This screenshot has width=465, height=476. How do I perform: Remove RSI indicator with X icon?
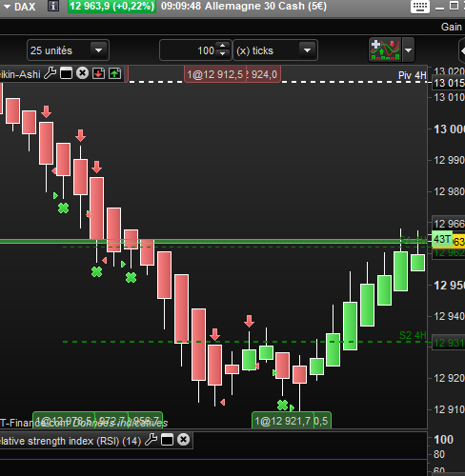point(183,440)
